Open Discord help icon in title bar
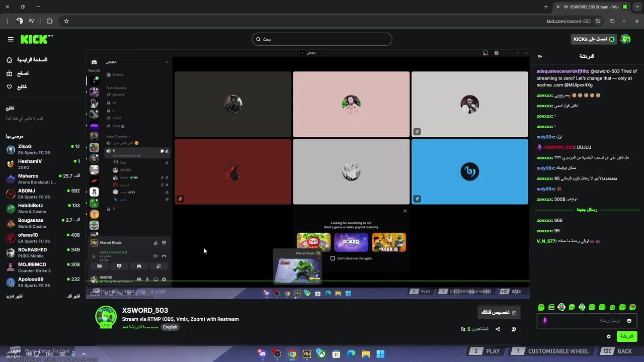The image size is (644, 362). (x=497, y=53)
